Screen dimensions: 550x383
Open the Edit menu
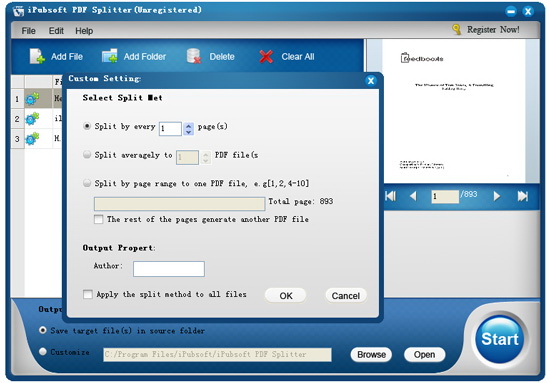click(56, 31)
